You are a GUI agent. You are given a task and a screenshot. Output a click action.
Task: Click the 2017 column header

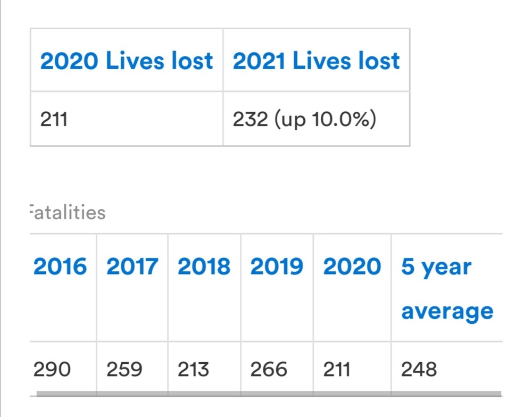pyautogui.click(x=132, y=266)
